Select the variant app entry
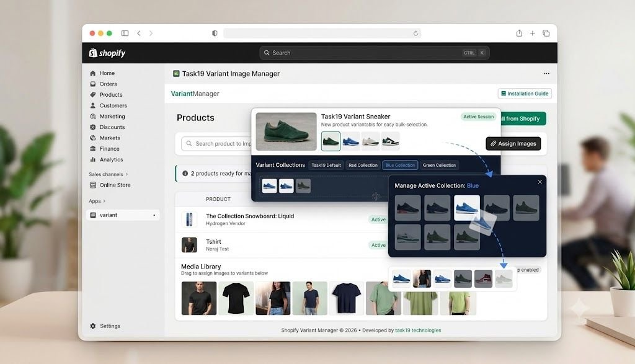This screenshot has height=364, width=635. click(x=123, y=215)
